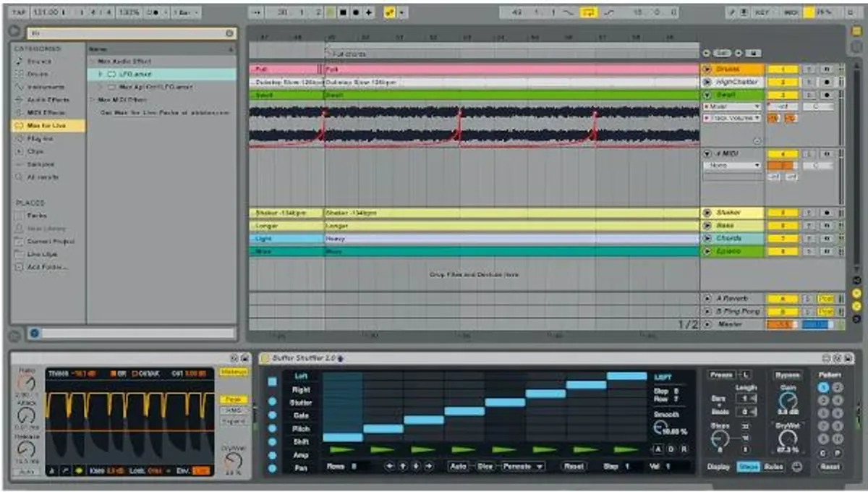
Task: Select the Clips category in the sidebar
Action: [43, 152]
